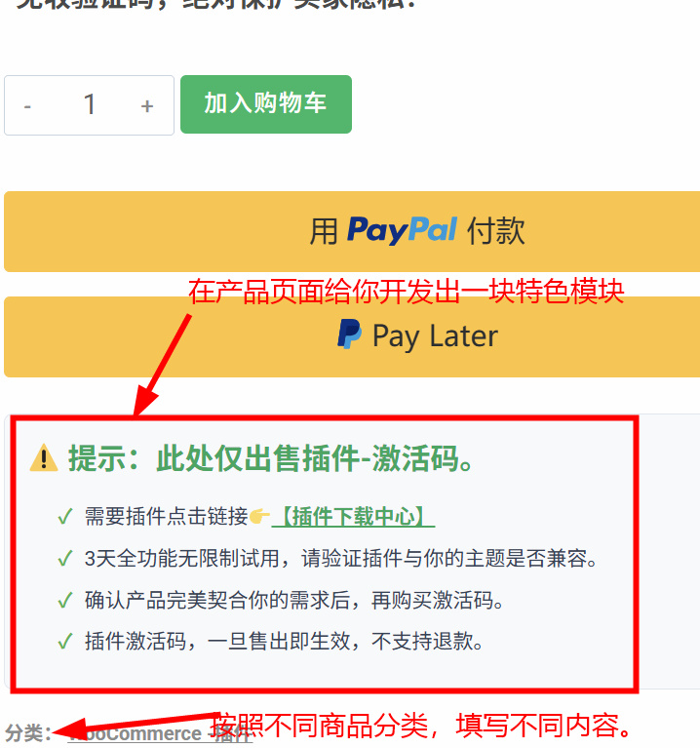The image size is (700, 748).
Task: Click the line 一旦售出即生效，不支持退款
Action: coord(345,641)
